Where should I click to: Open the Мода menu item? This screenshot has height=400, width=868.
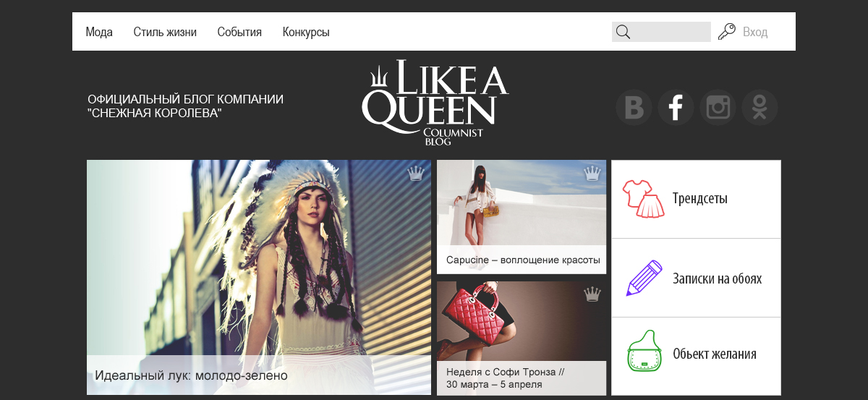tap(99, 32)
